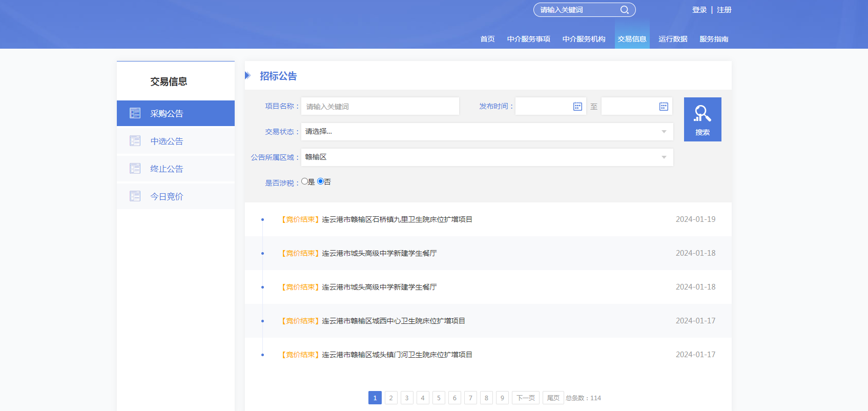The image size is (868, 411).
Task: Go to page 7
Action: (x=470, y=398)
